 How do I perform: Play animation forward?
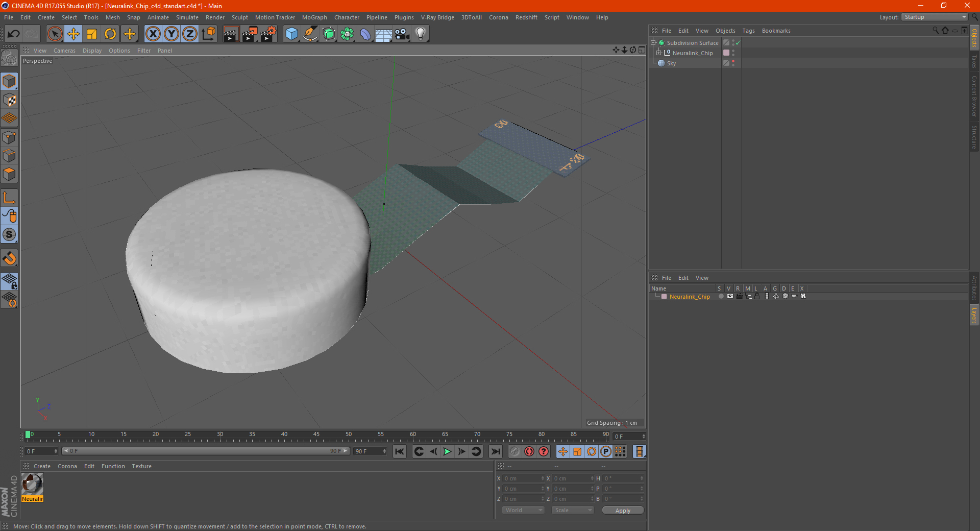[447, 451]
